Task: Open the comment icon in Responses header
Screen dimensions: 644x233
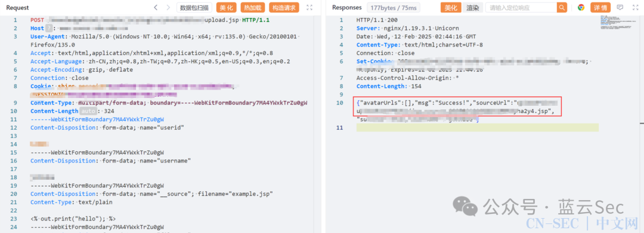Action: (x=620, y=7)
